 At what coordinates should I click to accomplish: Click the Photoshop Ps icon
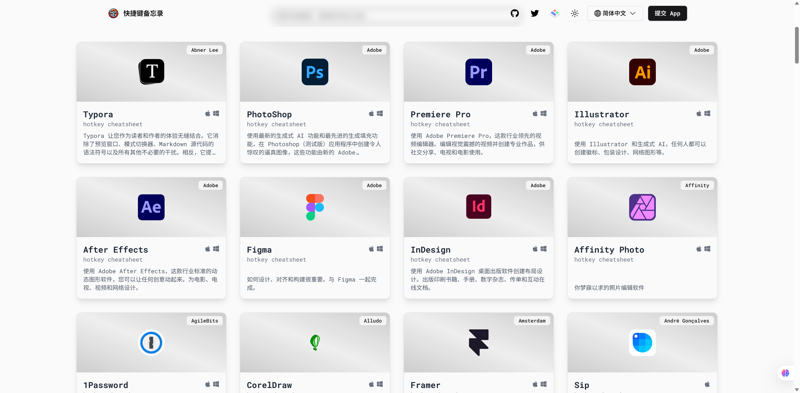pos(315,71)
